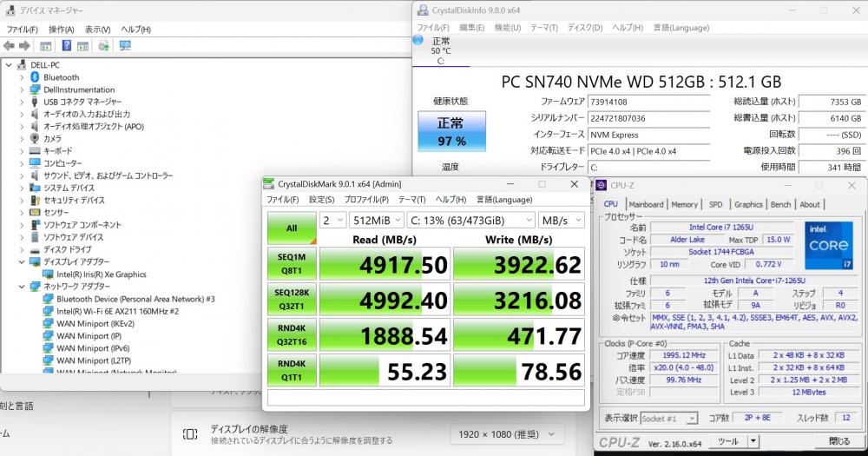Screen dimensions: 868x456
Task: Click the blue health status circle in CrystalDiskInfo
Action: coord(418,40)
